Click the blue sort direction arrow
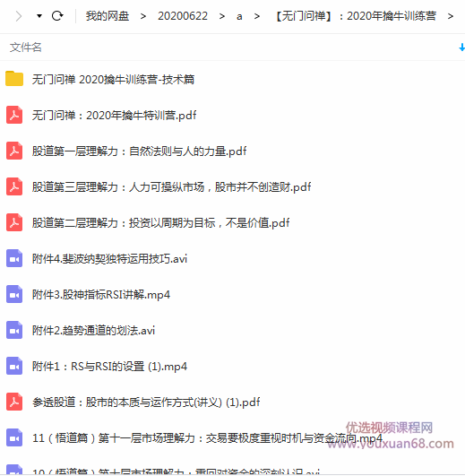Image resolution: width=465 pixels, height=476 pixels. (461, 48)
